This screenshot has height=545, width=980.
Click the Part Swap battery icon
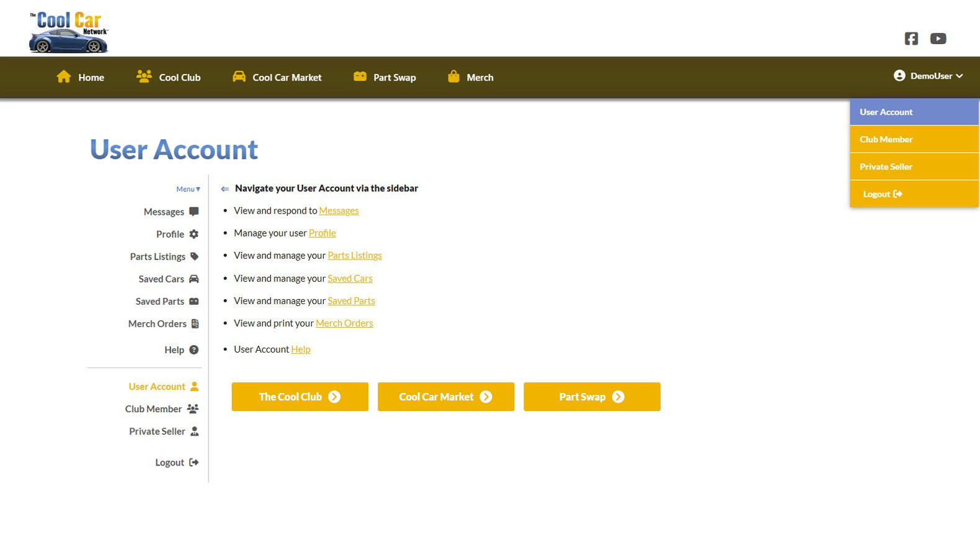click(360, 76)
